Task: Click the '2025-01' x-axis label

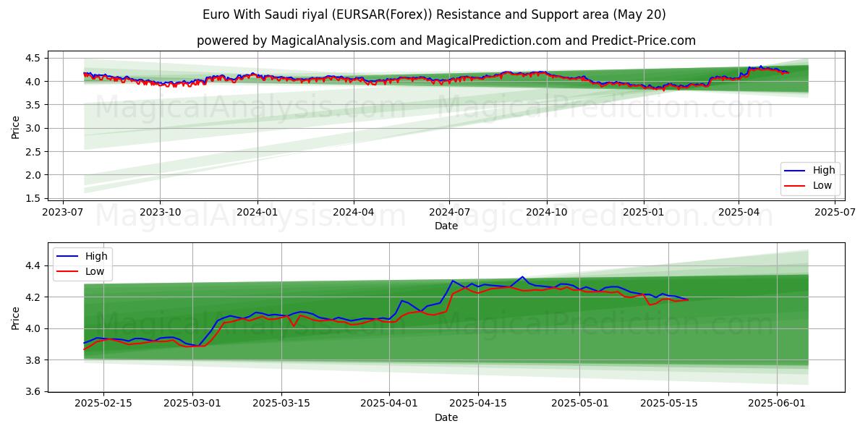Action: [644, 213]
